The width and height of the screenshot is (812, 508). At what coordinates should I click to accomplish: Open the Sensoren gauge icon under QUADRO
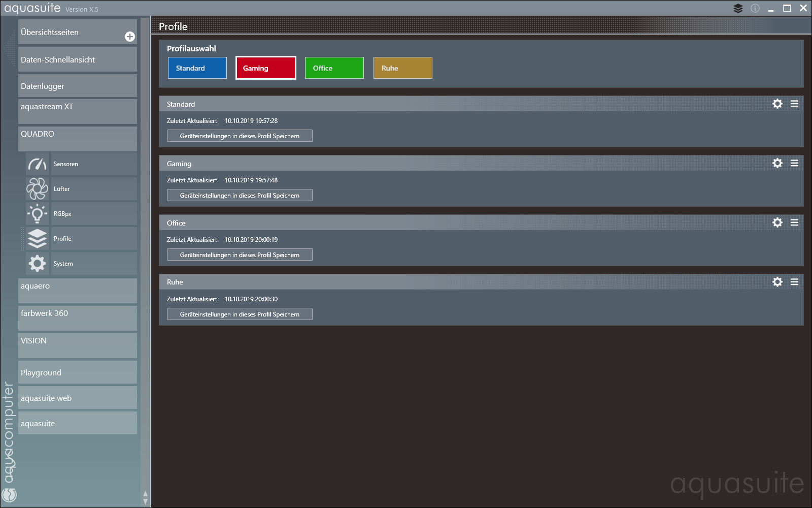(37, 164)
